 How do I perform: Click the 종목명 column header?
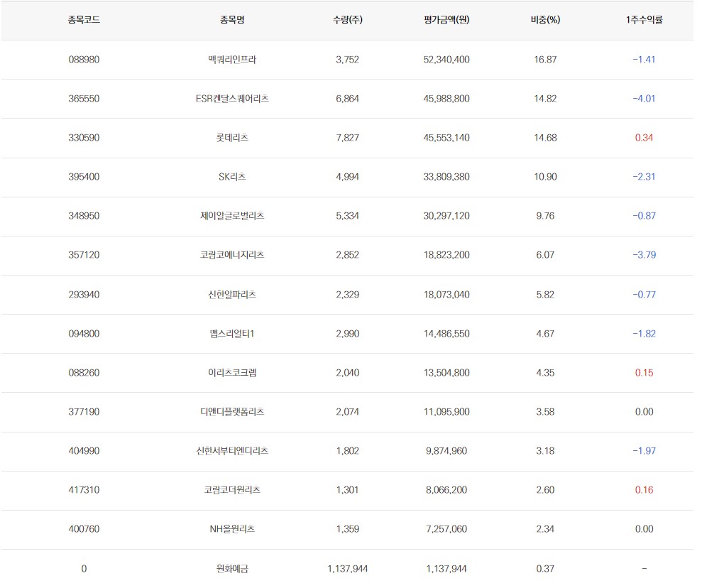pos(232,20)
